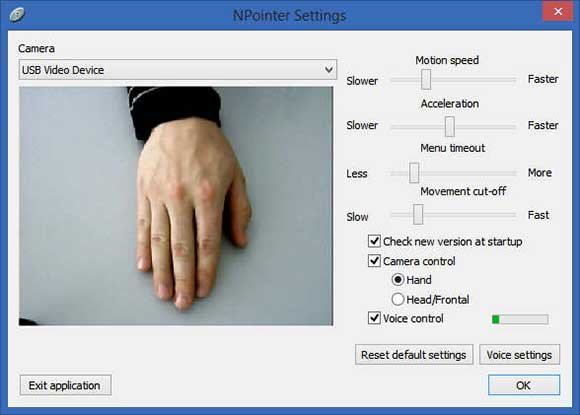The height and width of the screenshot is (415, 580).
Task: Click Reset default settings button
Action: coord(414,355)
